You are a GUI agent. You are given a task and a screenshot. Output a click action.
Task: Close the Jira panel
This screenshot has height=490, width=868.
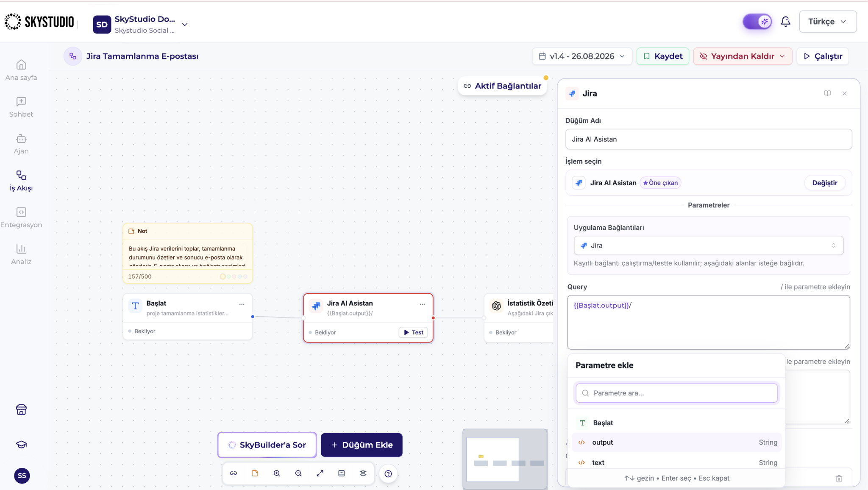click(845, 93)
